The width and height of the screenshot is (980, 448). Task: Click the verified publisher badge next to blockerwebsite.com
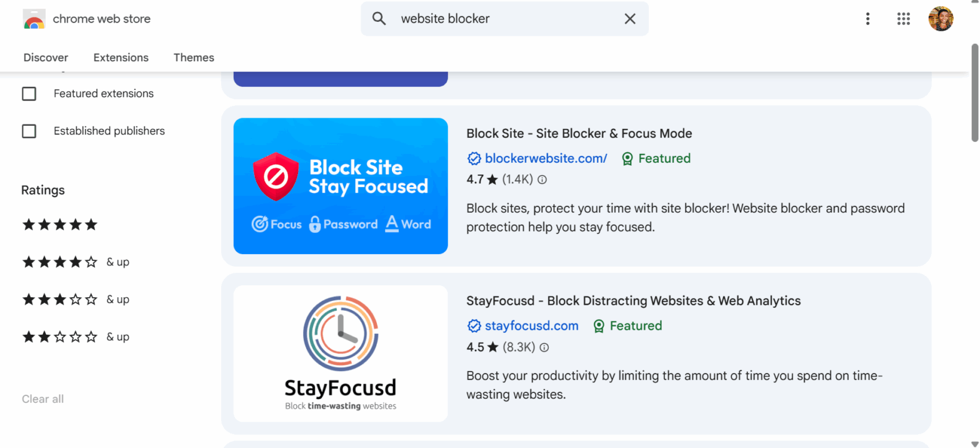(474, 158)
